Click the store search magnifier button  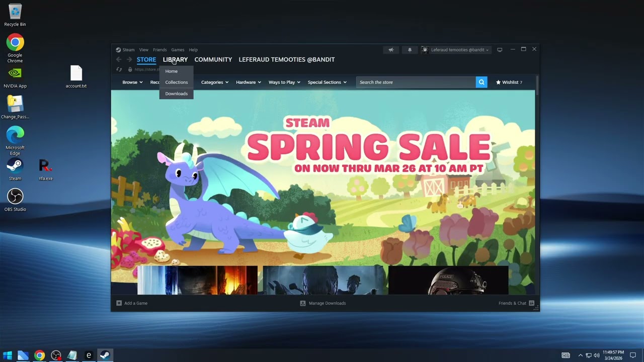pyautogui.click(x=481, y=82)
